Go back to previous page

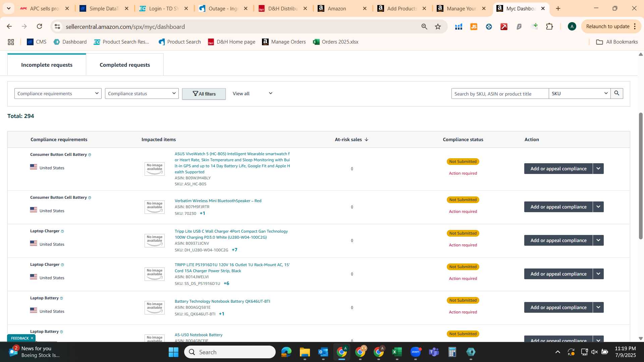(9, 26)
